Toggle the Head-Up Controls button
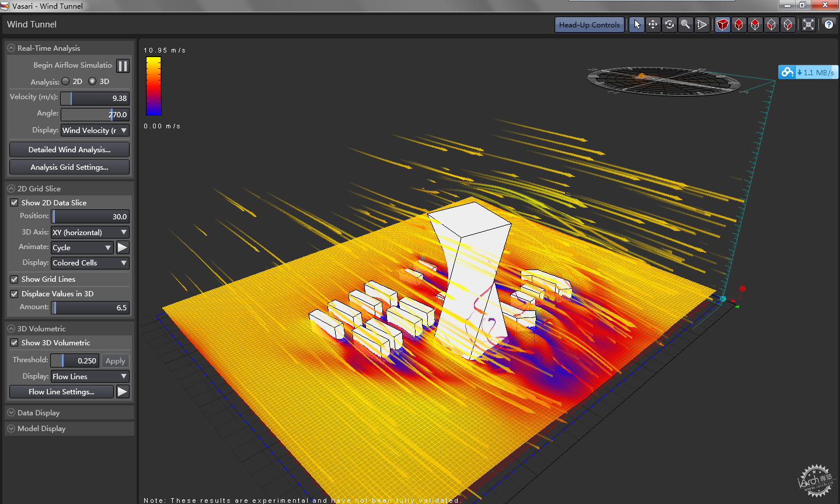This screenshot has height=504, width=840. 589,24
